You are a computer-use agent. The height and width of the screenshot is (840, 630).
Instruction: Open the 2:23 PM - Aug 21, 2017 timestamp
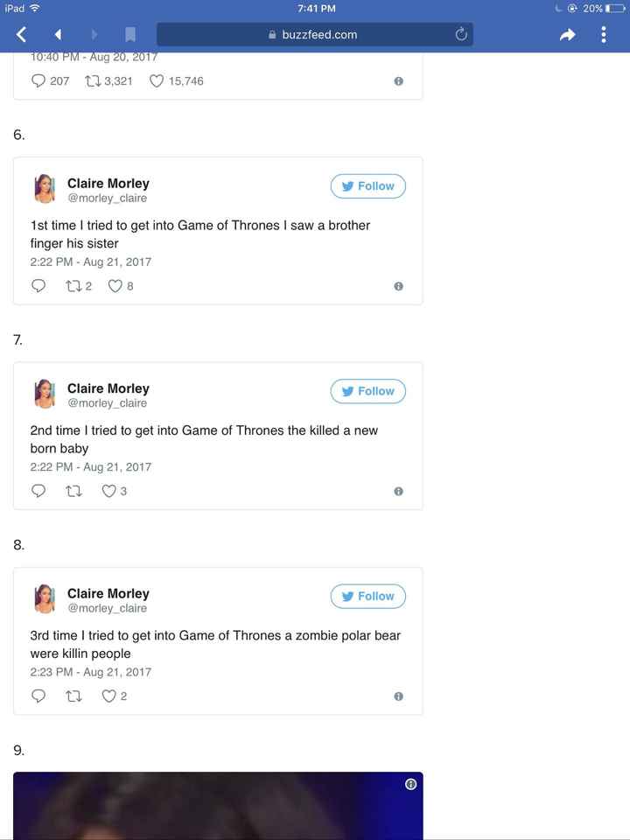pyautogui.click(x=90, y=672)
